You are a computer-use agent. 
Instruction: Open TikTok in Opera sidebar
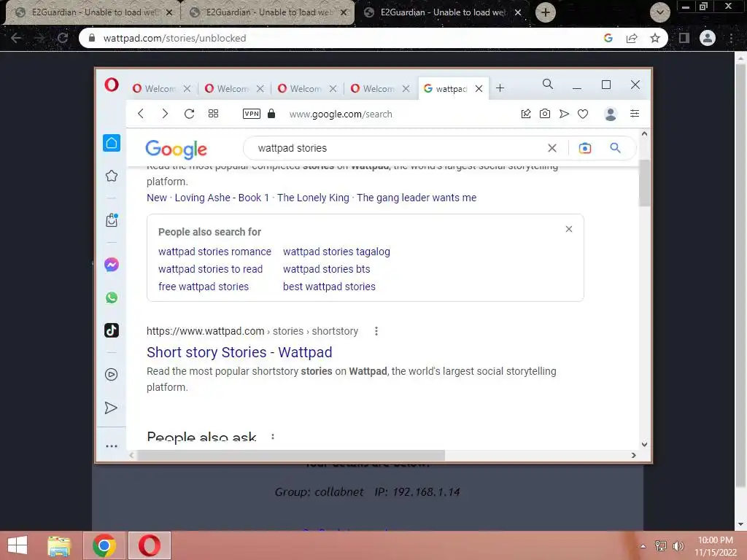point(112,330)
